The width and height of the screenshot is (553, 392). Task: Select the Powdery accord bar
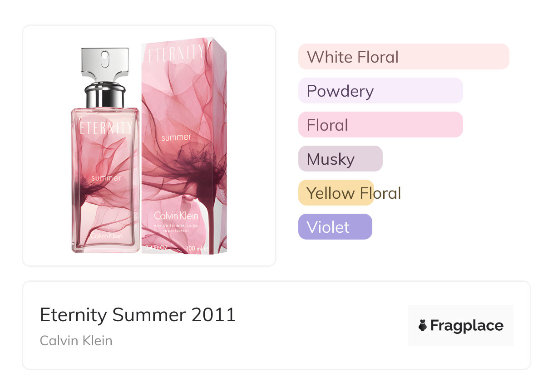pos(380,91)
